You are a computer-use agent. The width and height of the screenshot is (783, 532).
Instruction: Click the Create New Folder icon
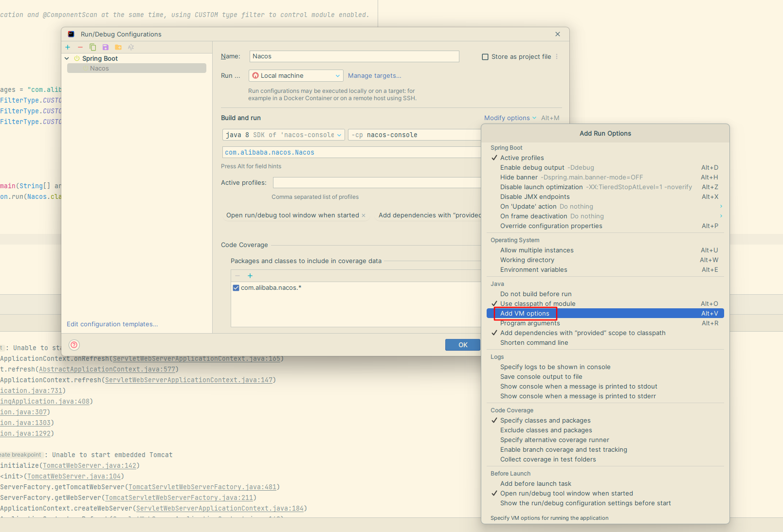[118, 47]
